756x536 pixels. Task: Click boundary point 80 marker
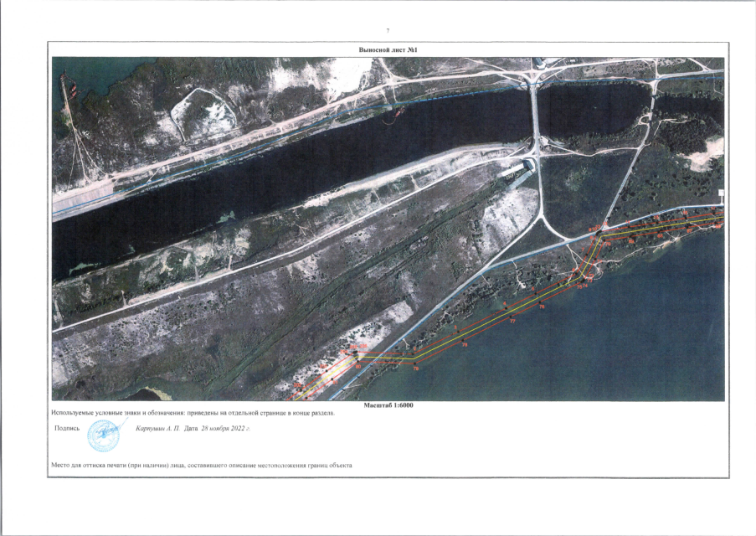pyautogui.click(x=357, y=361)
